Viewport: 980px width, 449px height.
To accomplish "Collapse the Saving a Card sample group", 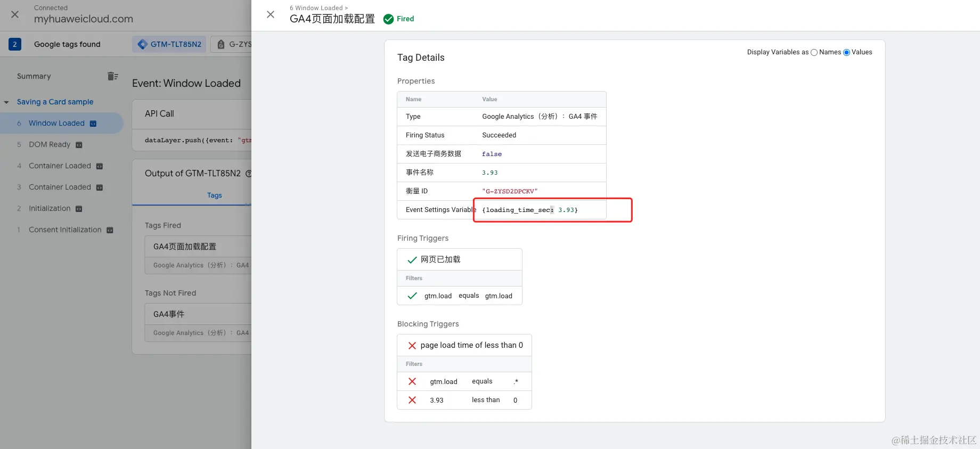I will tap(6, 102).
